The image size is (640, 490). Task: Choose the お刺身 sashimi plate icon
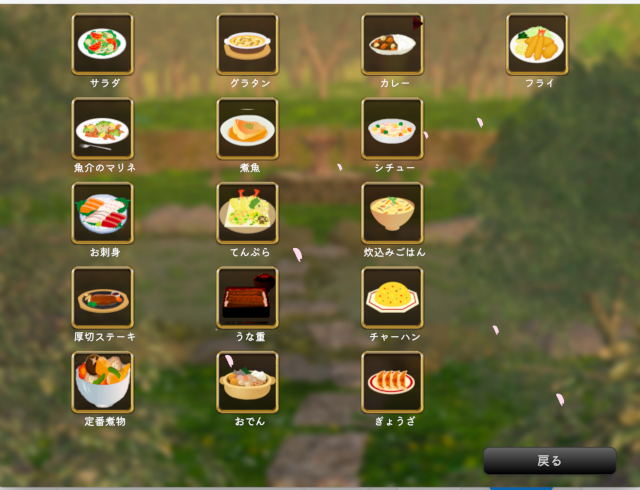pos(102,213)
